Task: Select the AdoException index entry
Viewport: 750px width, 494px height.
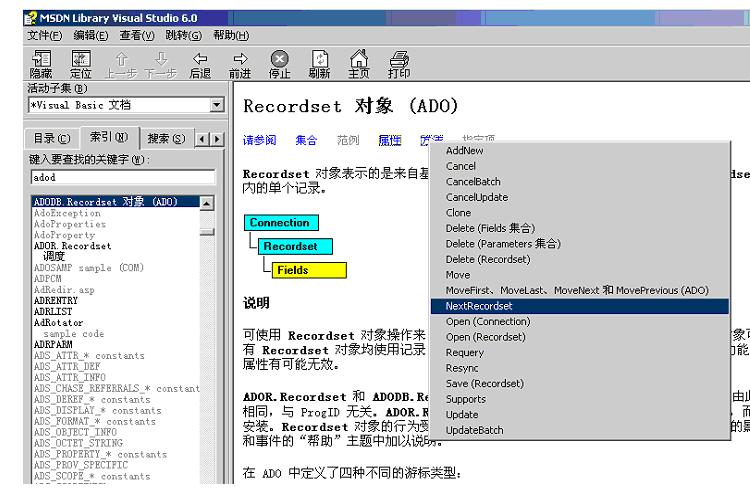Action: [x=67, y=213]
